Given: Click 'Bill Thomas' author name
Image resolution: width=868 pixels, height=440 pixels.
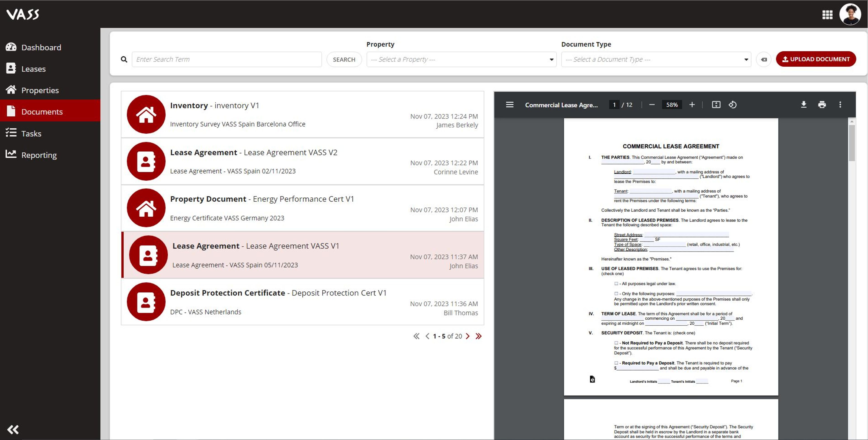Looking at the screenshot, I should tap(461, 313).
